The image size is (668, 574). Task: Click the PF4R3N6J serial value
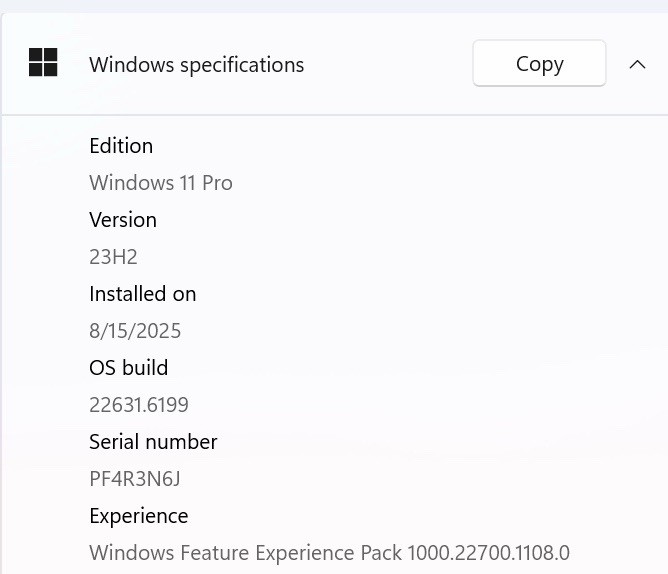click(135, 479)
